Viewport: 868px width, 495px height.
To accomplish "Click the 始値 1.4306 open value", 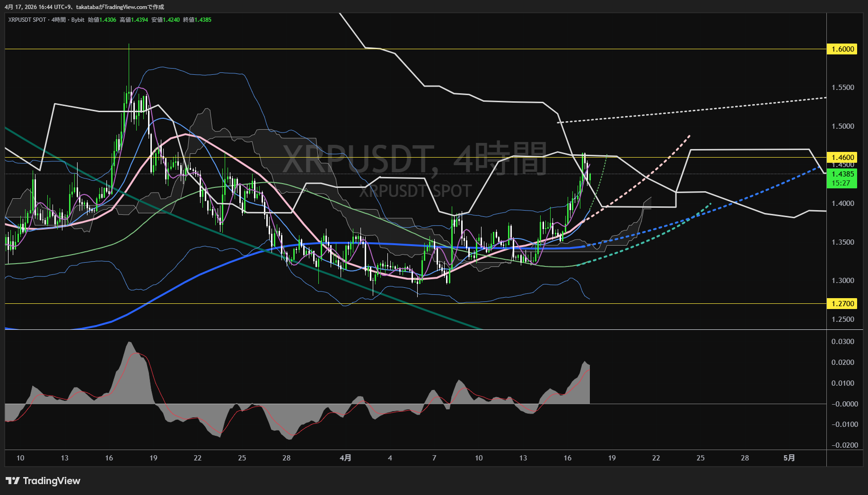I will pyautogui.click(x=102, y=20).
